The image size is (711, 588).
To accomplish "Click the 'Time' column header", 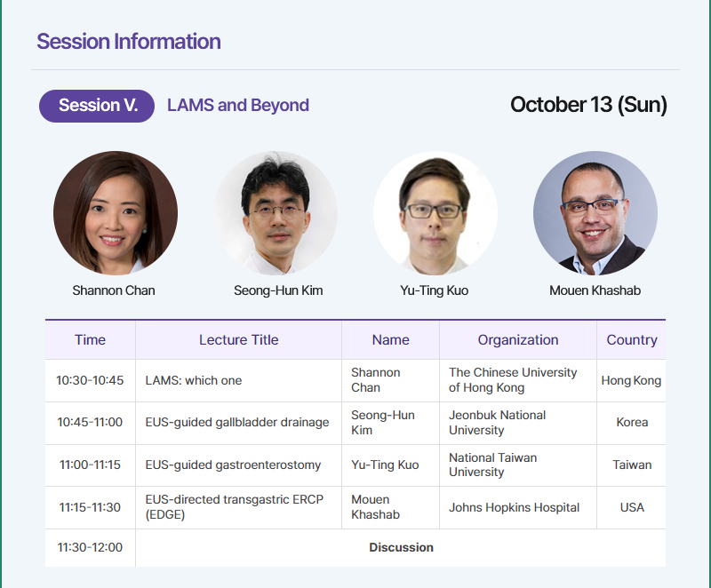I will coord(91,340).
